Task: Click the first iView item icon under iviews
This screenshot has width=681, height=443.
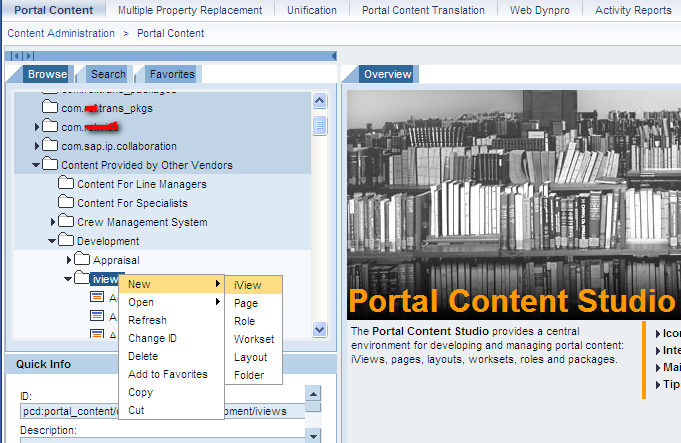Action: coord(97,298)
